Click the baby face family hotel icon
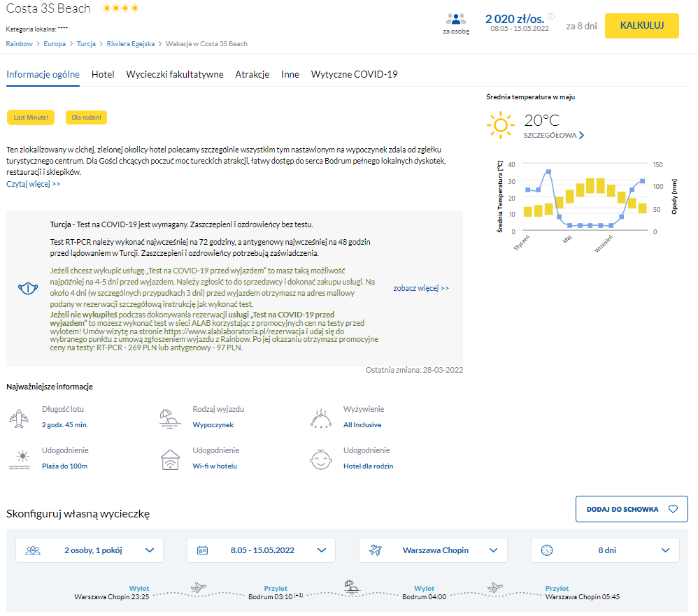The height and width of the screenshot is (616, 698). coord(321,459)
